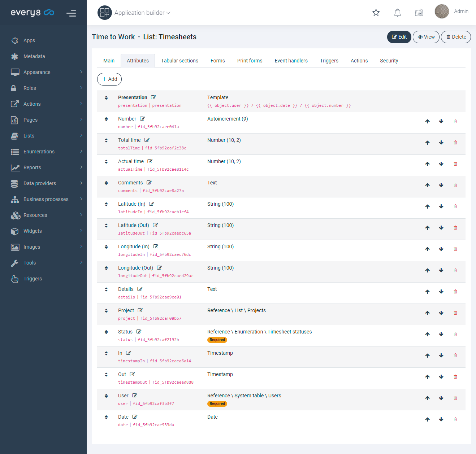Click the Admin user avatar
The width and height of the screenshot is (476, 454).
(x=441, y=12)
